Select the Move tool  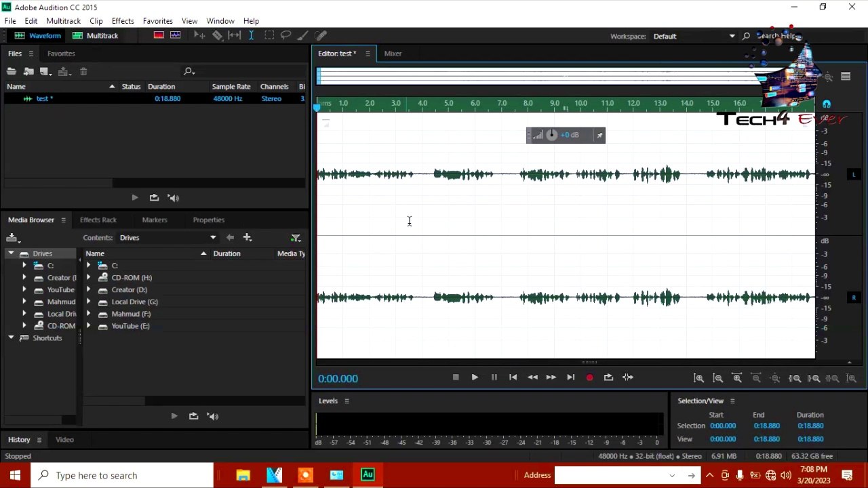tap(199, 35)
